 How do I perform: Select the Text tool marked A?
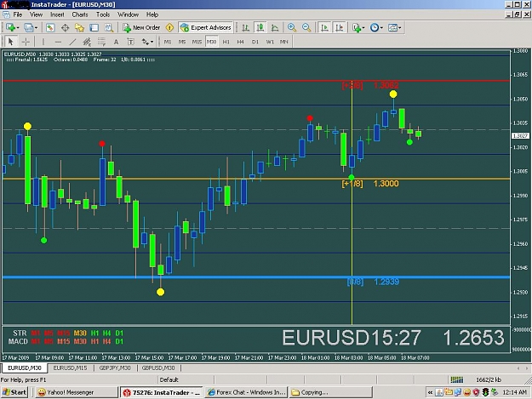(116, 42)
